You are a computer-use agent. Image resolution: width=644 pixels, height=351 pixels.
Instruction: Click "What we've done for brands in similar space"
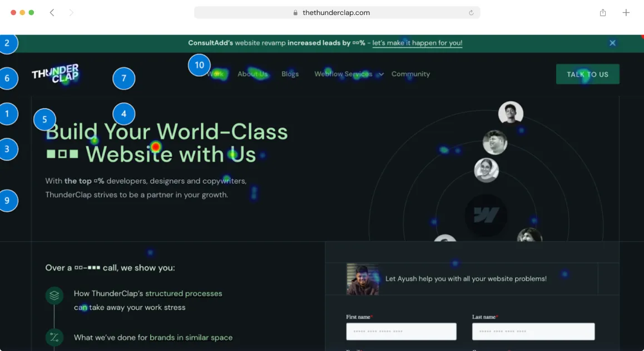point(153,338)
